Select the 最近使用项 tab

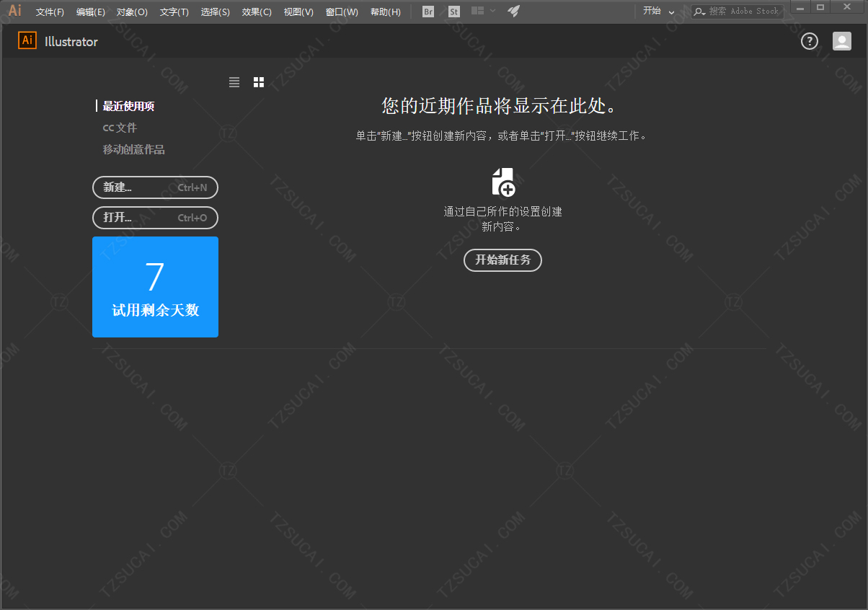point(128,106)
